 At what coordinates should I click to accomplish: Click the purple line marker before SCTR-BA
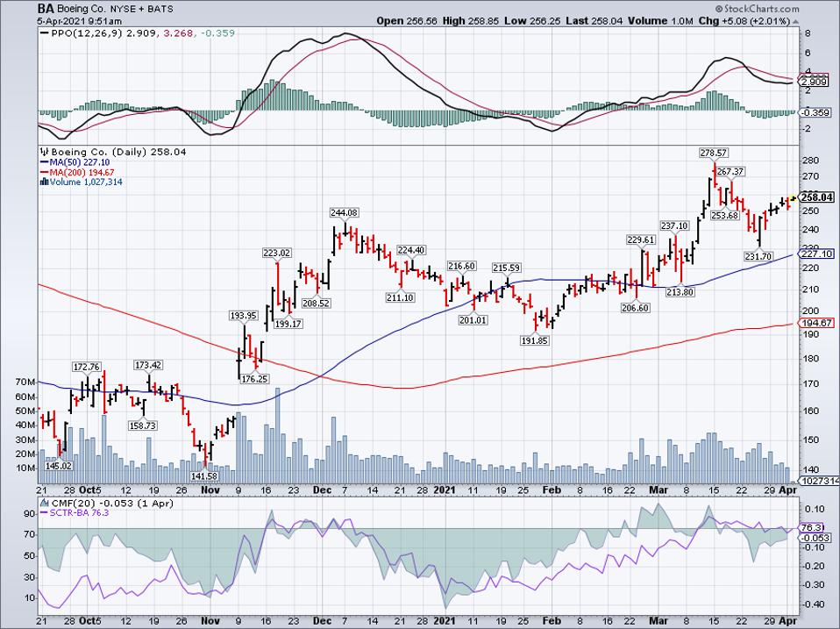coord(45,512)
